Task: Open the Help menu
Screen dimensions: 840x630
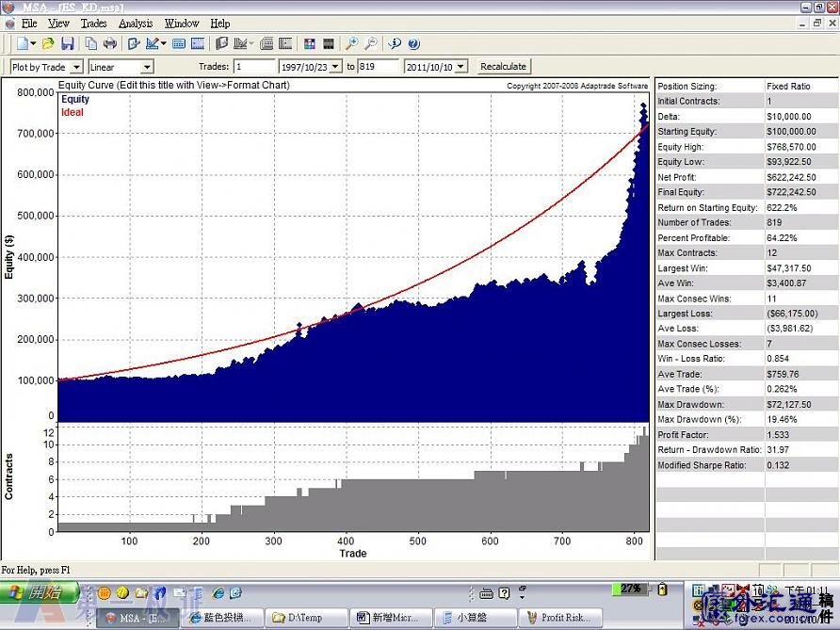Action: [x=220, y=23]
